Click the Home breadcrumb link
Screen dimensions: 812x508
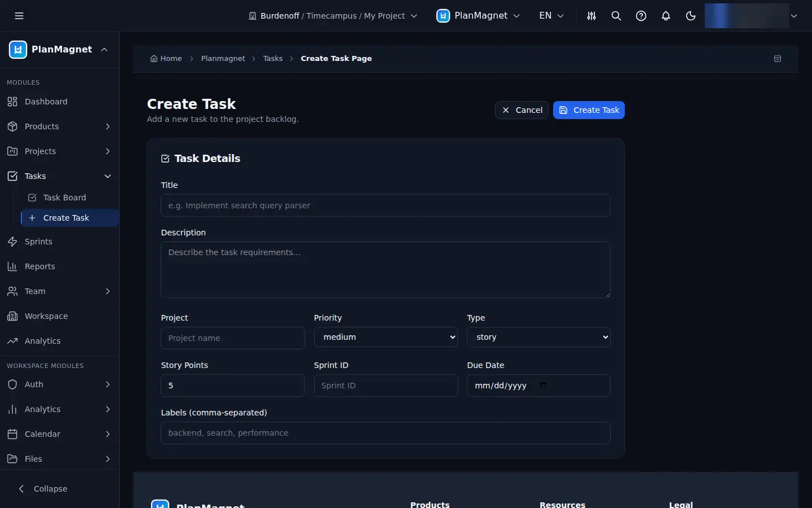(166, 59)
